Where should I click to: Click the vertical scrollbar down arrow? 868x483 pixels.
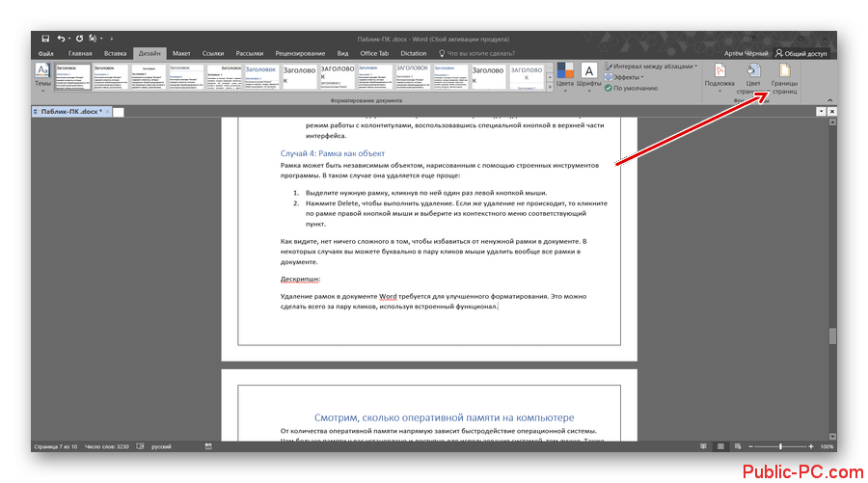(x=832, y=437)
